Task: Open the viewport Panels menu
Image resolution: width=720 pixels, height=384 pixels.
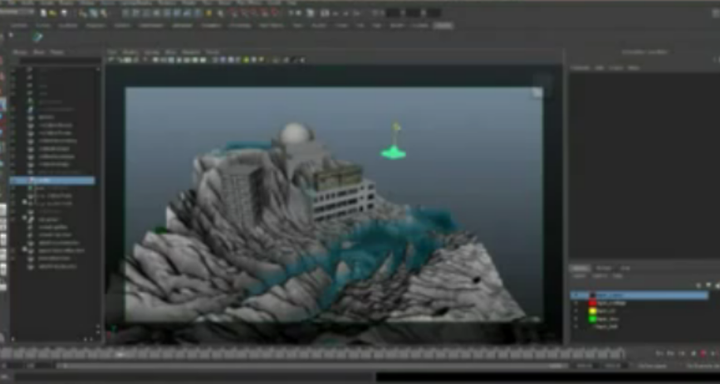Action: tap(212, 52)
